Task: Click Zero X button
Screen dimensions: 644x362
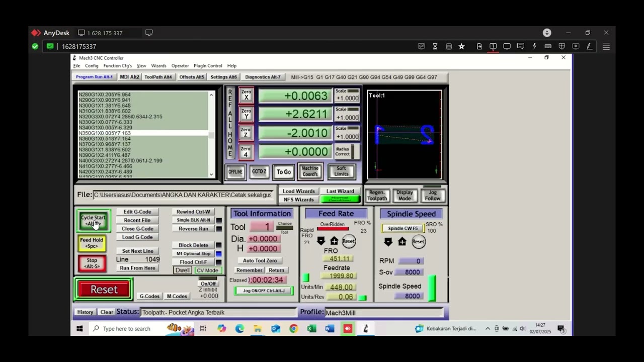Action: coord(246,95)
